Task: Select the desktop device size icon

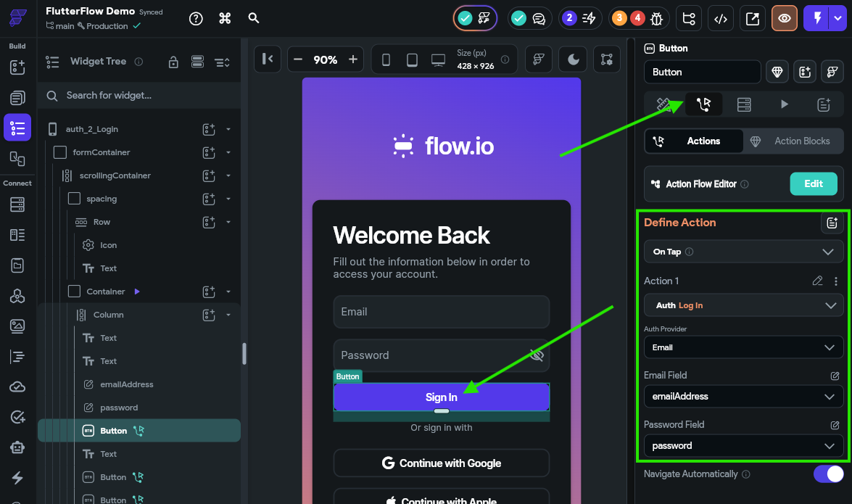Action: click(438, 59)
